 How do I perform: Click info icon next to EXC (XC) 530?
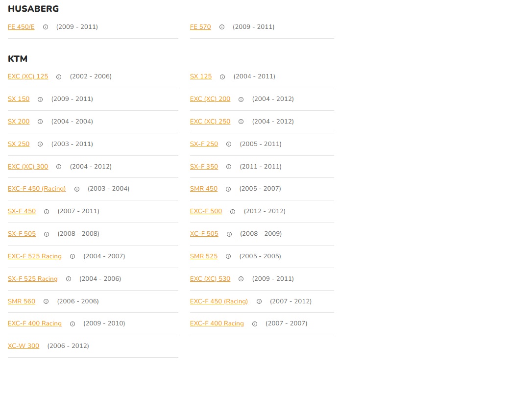point(241,279)
